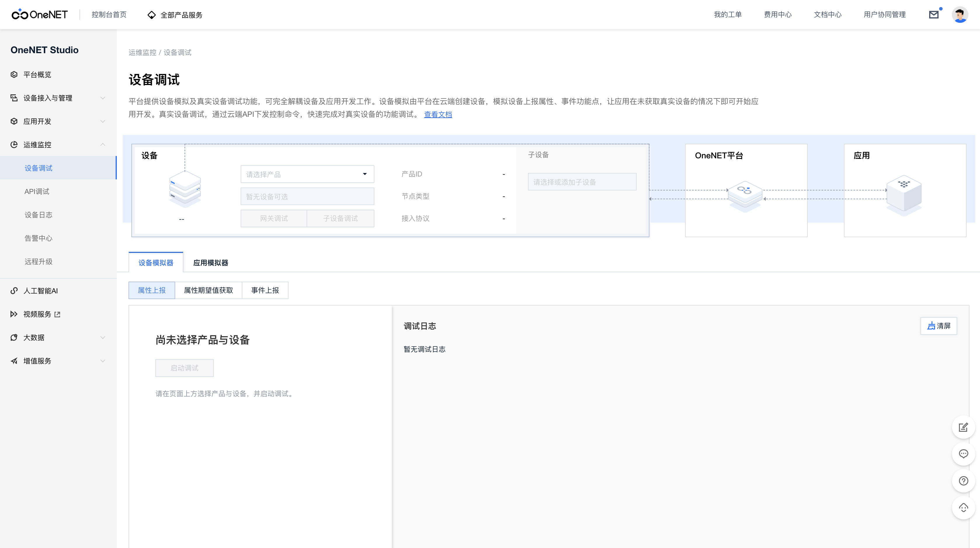Select the 属性上报 sub-tab
Screen dimensions: 980x548
[152, 290]
